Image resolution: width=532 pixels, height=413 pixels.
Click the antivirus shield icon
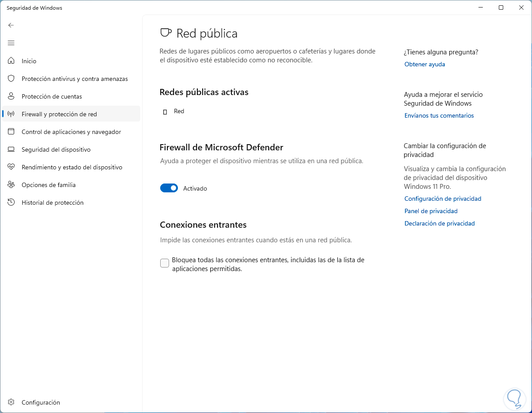coord(12,79)
